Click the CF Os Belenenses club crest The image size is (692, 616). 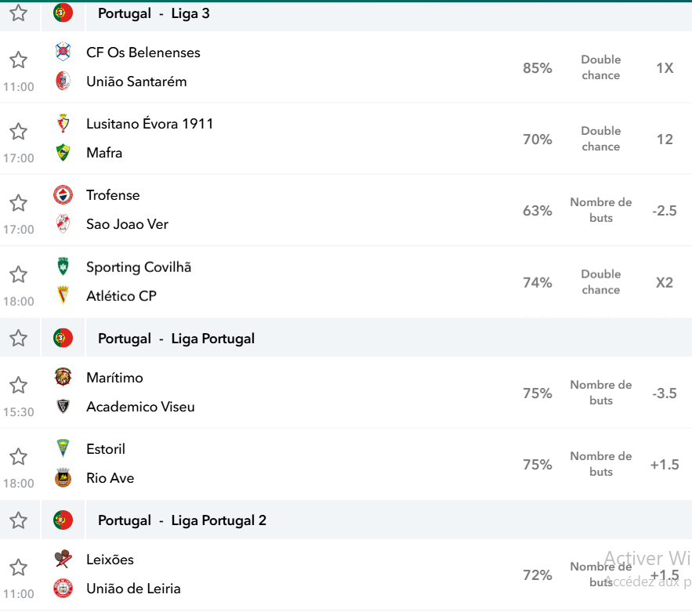click(63, 52)
